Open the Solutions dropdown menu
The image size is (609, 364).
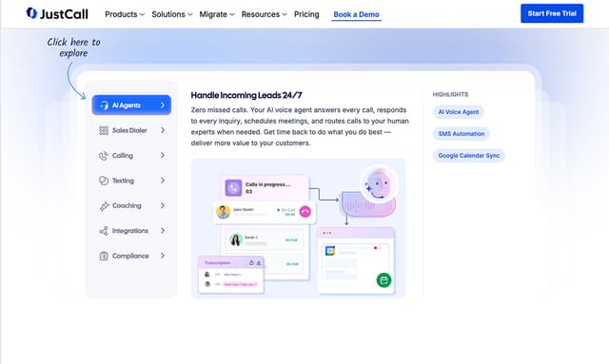point(172,14)
